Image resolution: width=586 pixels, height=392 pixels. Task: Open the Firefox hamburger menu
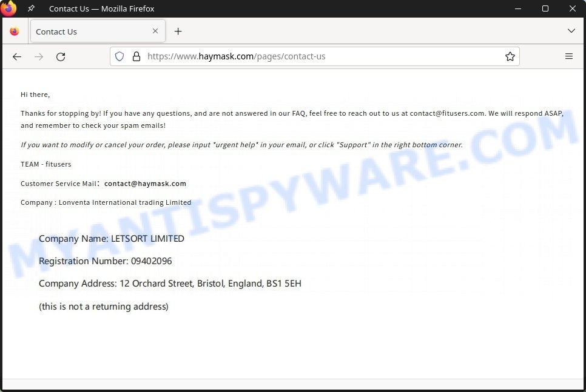(x=569, y=56)
